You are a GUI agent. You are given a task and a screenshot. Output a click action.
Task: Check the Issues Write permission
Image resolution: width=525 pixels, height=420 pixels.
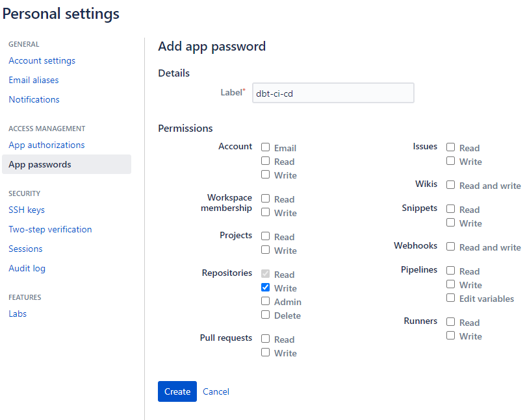pos(451,161)
